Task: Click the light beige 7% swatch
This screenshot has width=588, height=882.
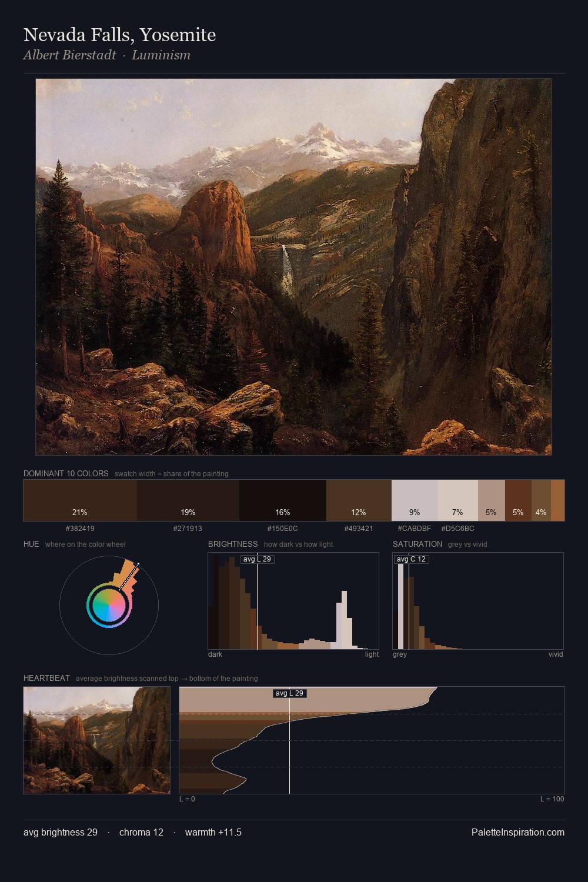Action: tap(458, 500)
